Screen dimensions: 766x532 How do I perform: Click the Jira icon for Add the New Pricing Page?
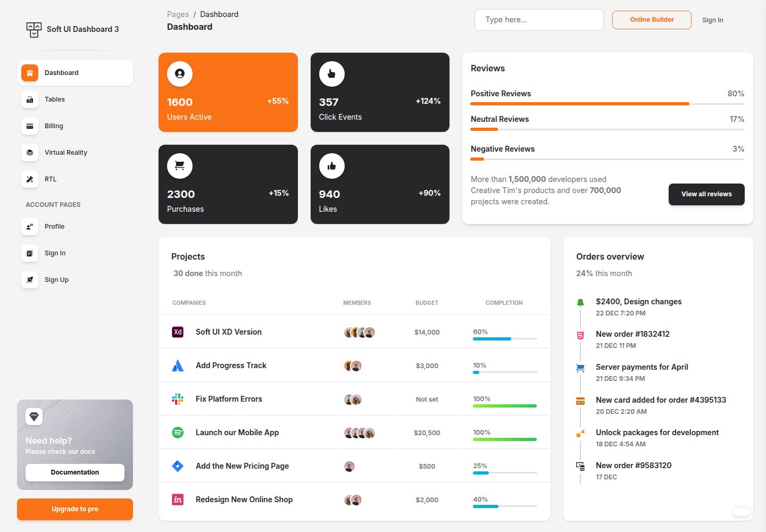pyautogui.click(x=178, y=466)
